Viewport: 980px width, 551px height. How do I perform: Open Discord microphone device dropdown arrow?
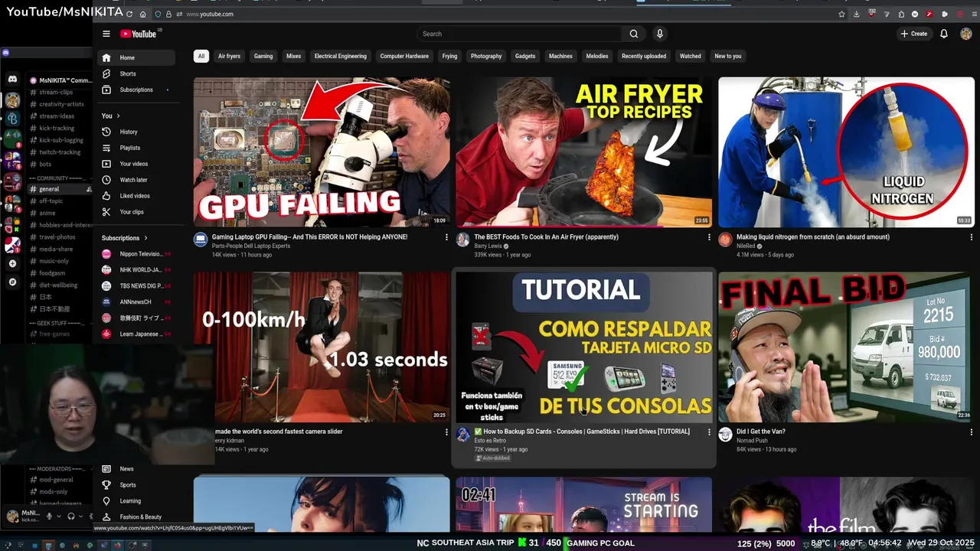58,516
